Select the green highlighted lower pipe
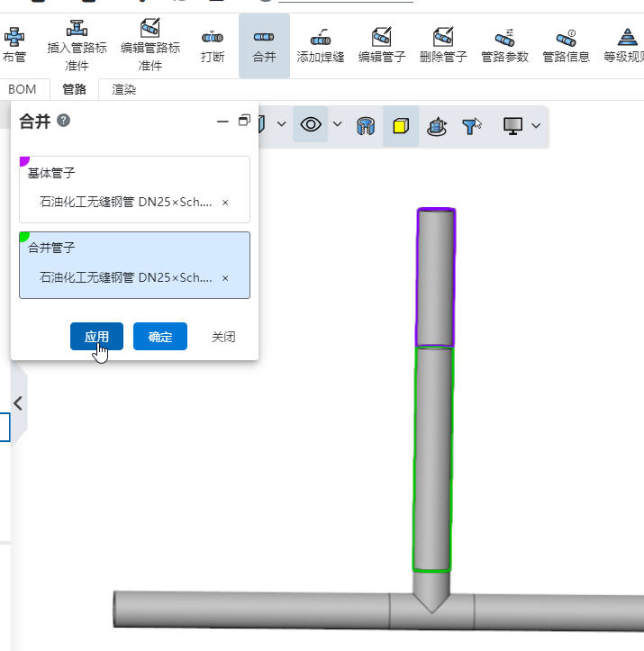 click(x=432, y=459)
